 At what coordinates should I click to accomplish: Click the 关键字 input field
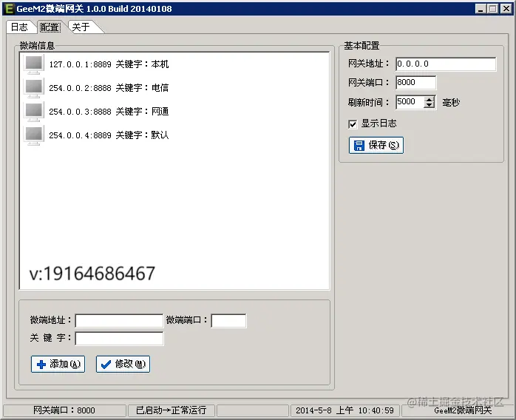coord(119,339)
